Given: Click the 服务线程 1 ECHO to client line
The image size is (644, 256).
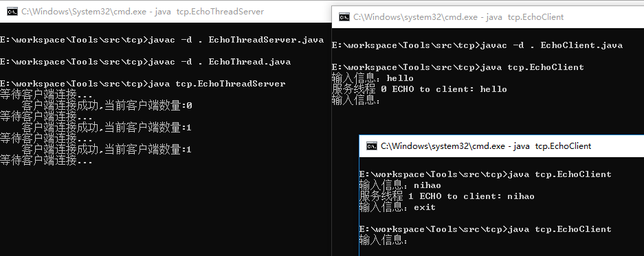Looking at the screenshot, I should 447,196.
